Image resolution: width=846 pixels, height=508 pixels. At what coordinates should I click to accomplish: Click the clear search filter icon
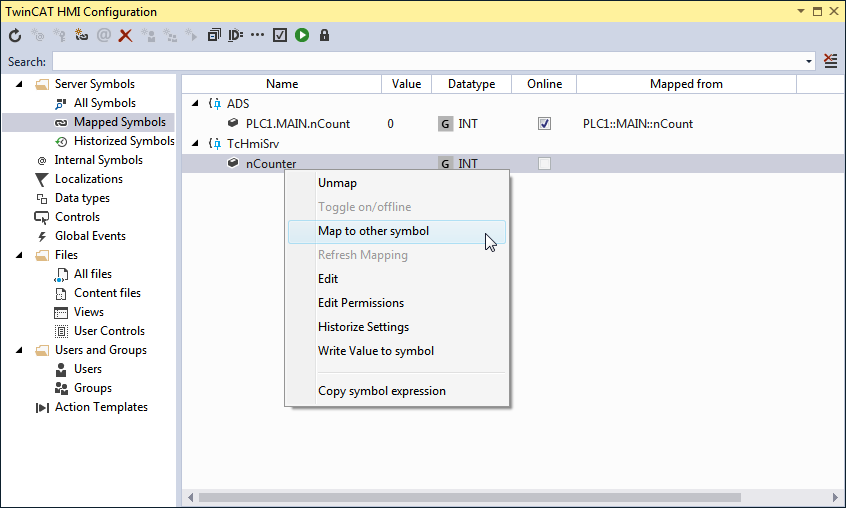tap(830, 61)
